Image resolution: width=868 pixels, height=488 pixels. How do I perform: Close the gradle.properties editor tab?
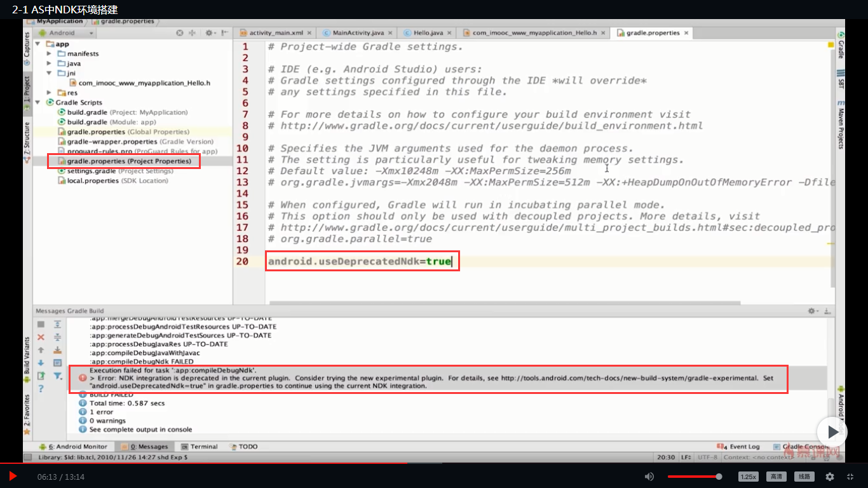tap(685, 33)
